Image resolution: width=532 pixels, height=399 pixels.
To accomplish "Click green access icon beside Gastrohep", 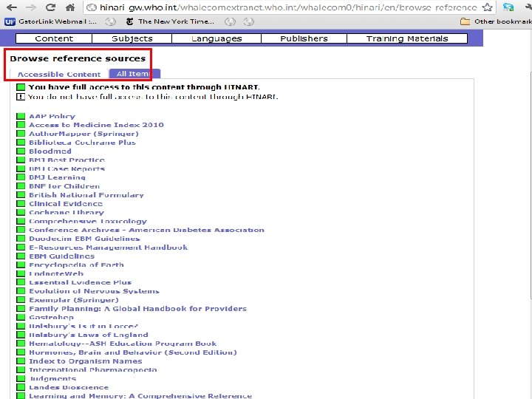I will coord(21,318).
